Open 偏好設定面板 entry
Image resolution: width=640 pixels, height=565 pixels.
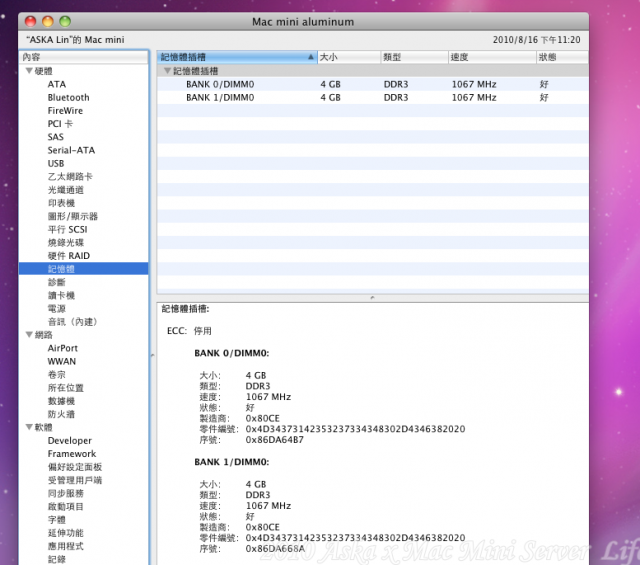tap(75, 467)
